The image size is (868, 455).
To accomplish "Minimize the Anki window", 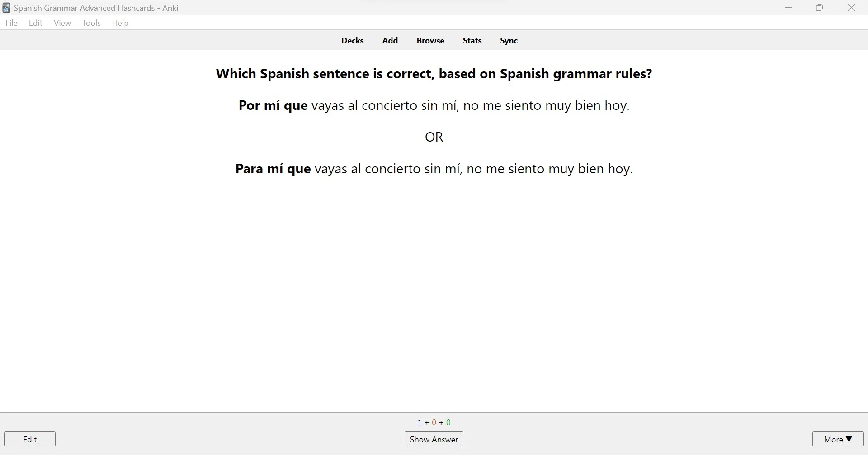I will [x=789, y=8].
